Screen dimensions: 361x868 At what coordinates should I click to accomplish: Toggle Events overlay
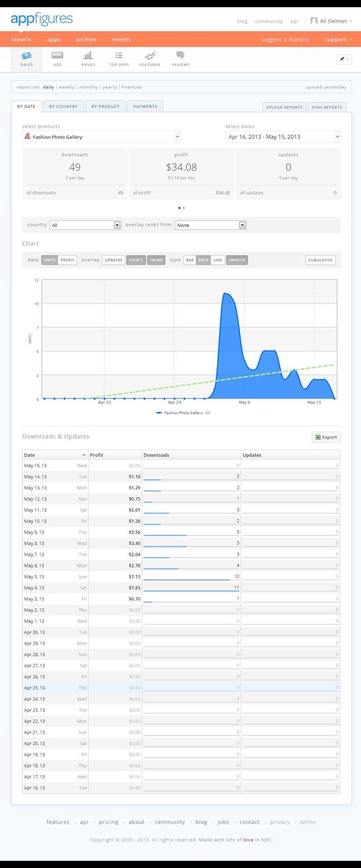click(136, 260)
